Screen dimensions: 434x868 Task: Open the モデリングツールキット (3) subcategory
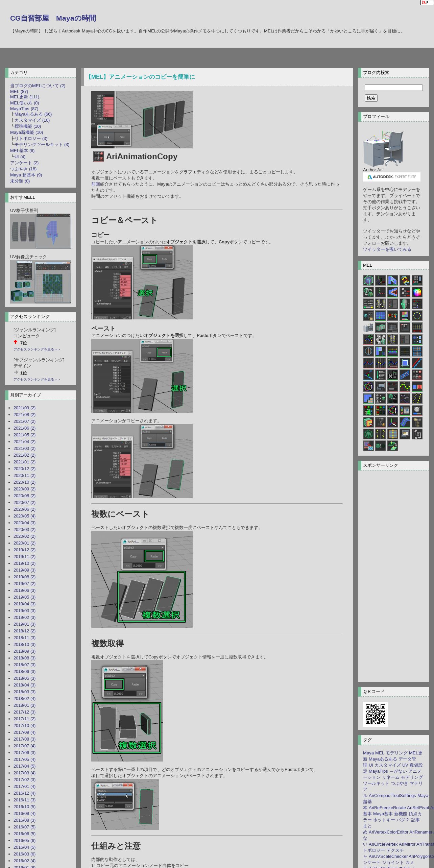42,145
